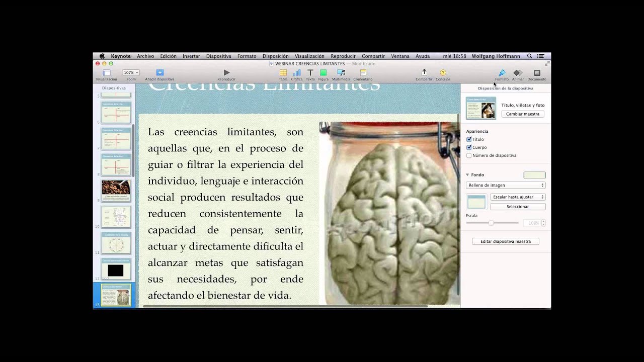Open the Formato menu
The width and height of the screenshot is (644, 362).
247,56
